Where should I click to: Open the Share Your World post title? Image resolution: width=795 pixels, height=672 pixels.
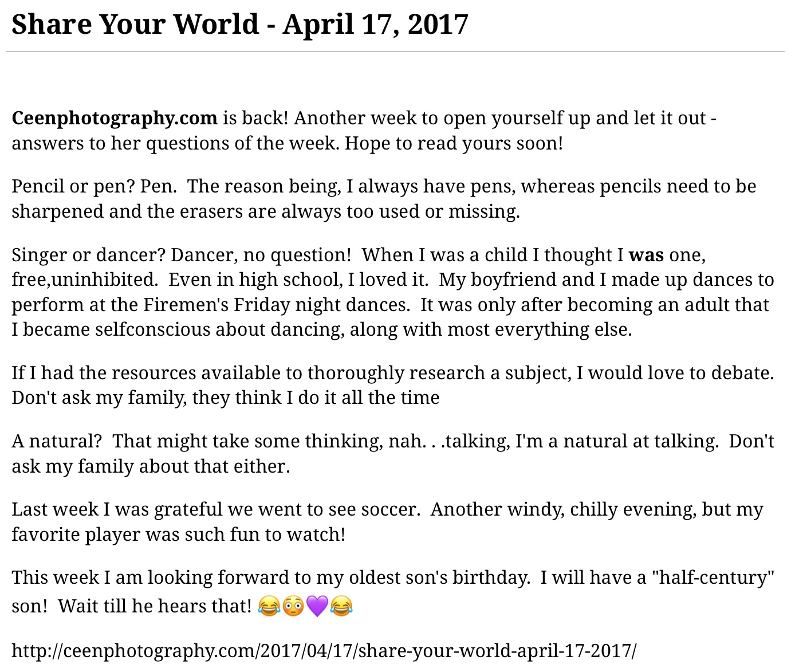[x=240, y=24]
